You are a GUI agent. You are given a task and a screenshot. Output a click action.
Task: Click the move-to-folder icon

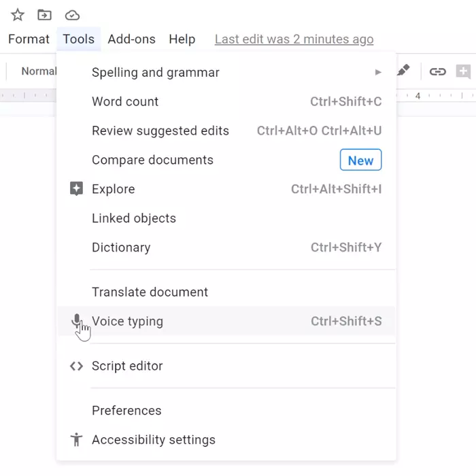(44, 15)
